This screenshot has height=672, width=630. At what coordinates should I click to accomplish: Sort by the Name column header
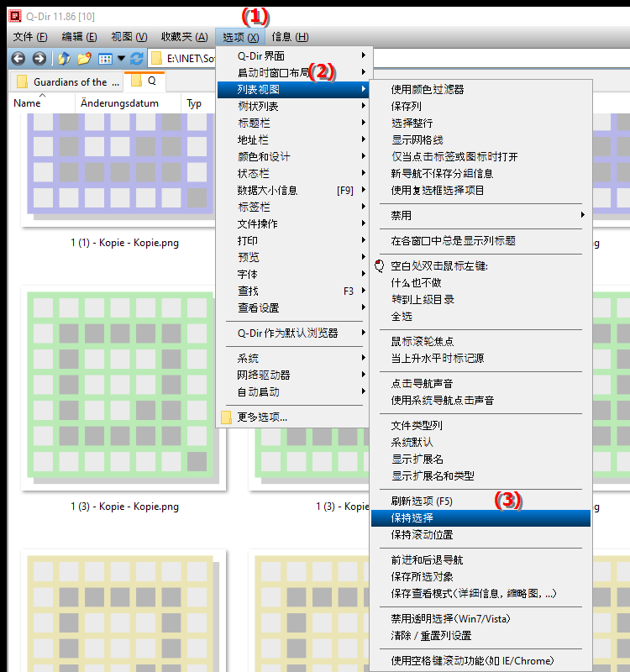(x=42, y=103)
